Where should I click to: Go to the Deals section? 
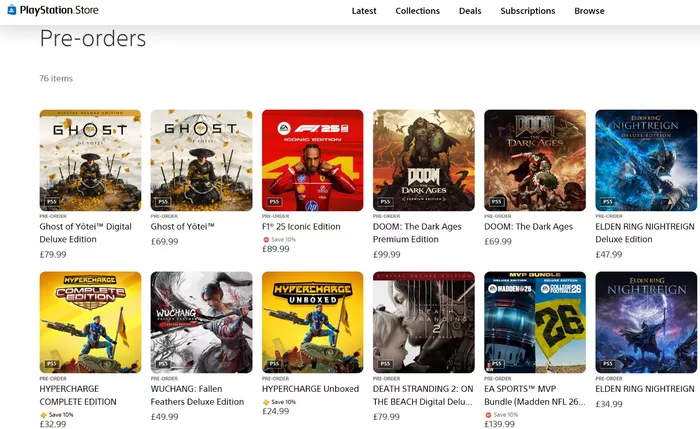click(x=470, y=11)
